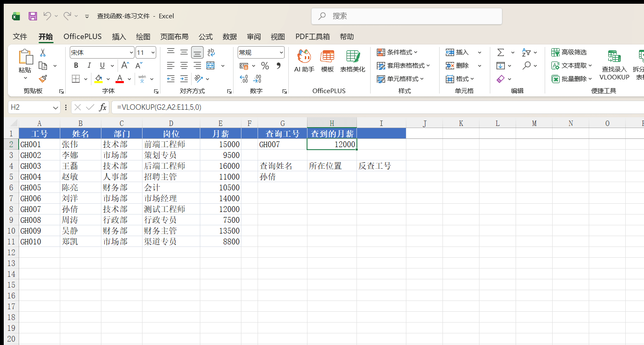Expand 单元格样式 cell styles menu
Viewport: 644px width, 345px height.
pos(400,79)
